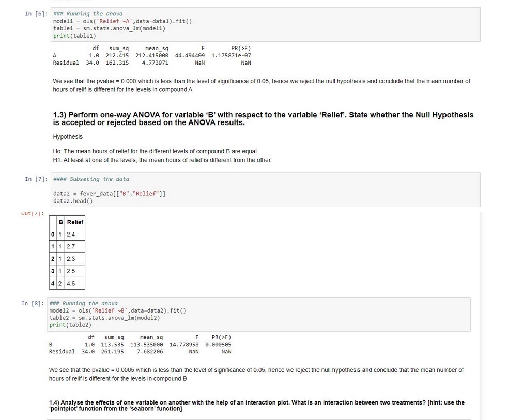
Task: Click F value 44.494409 in first anova output
Action: pos(190,56)
